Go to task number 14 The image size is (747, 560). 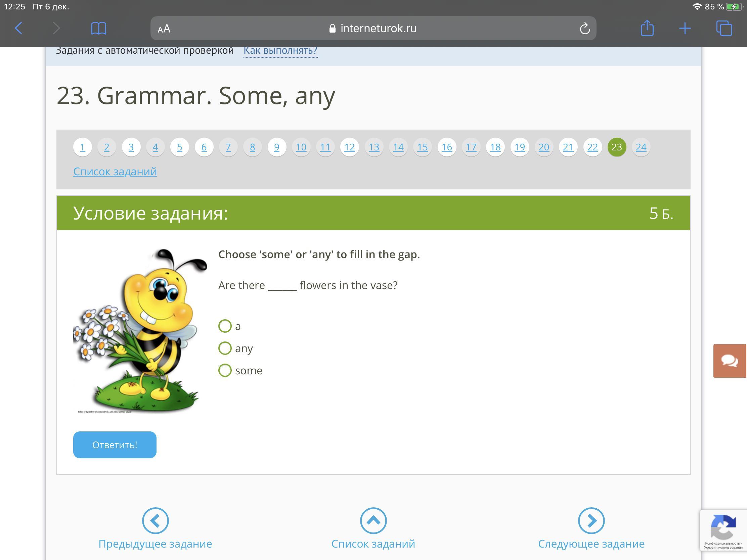tap(398, 147)
